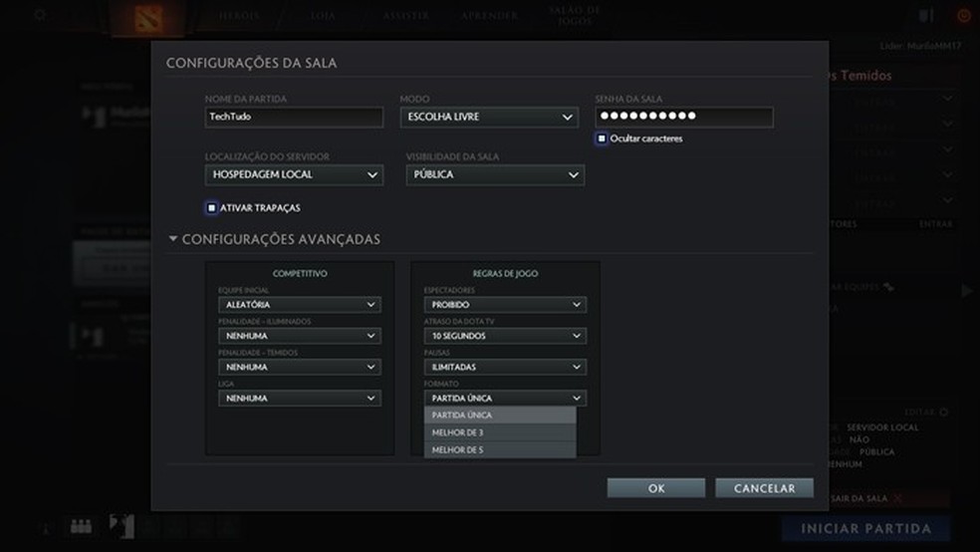This screenshot has width=980, height=552.
Task: Click the profile avatar in bottom bar
Action: (x=122, y=526)
